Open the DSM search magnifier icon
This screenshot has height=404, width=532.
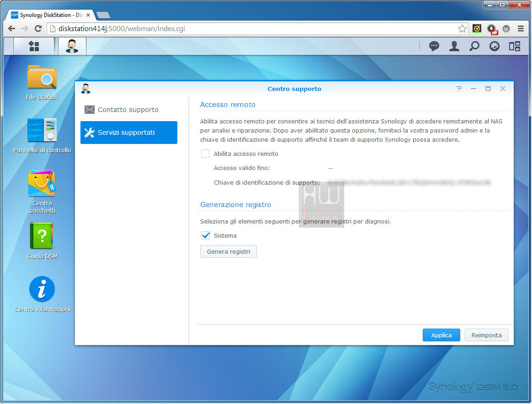pyautogui.click(x=474, y=46)
